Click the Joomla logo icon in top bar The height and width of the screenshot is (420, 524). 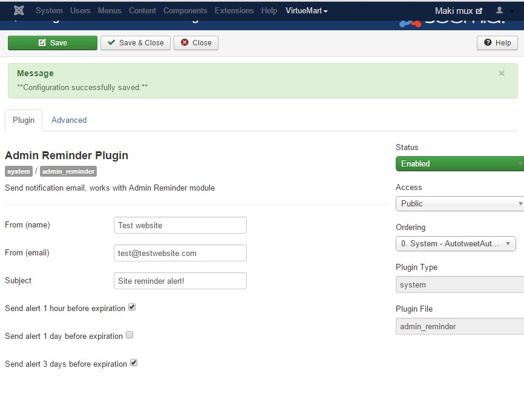19,11
